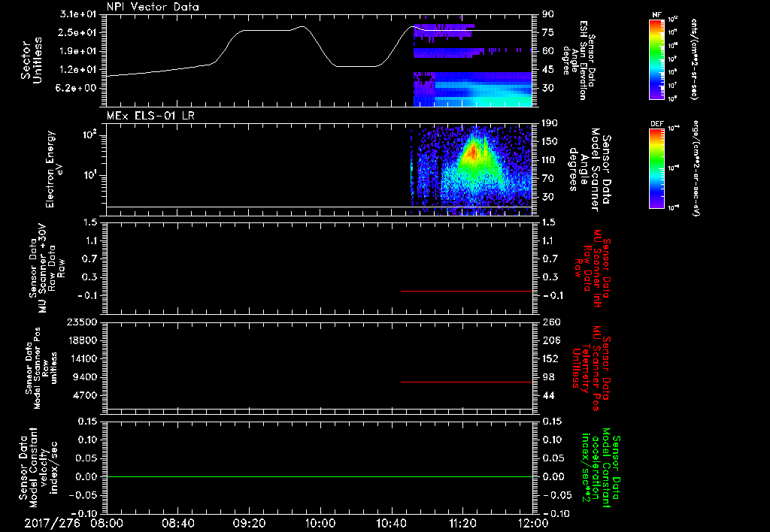Viewport: 770px width, 532px height.
Task: Click the "2.5e+01" sector tick label
Action: [78, 32]
